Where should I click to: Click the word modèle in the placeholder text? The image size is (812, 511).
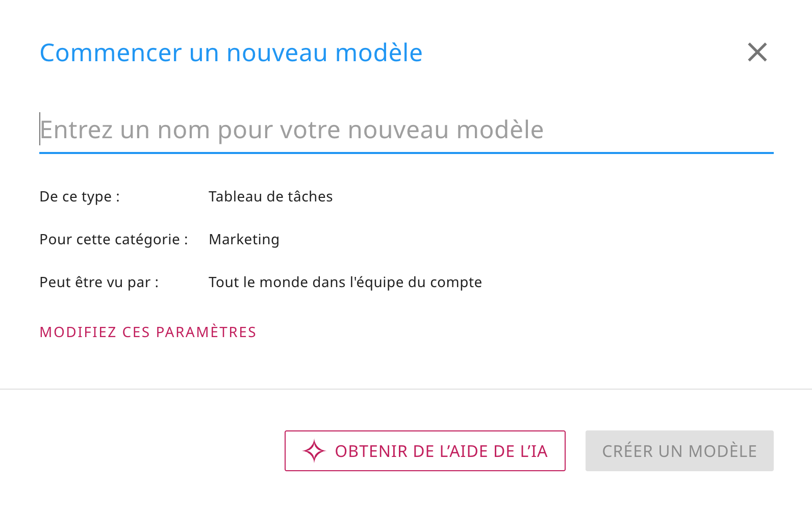coord(499,130)
